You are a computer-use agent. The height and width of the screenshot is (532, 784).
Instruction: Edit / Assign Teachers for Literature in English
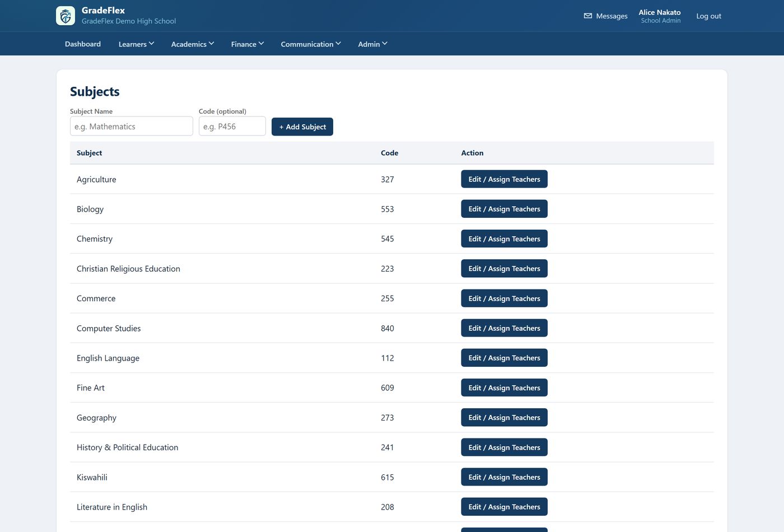(x=504, y=507)
